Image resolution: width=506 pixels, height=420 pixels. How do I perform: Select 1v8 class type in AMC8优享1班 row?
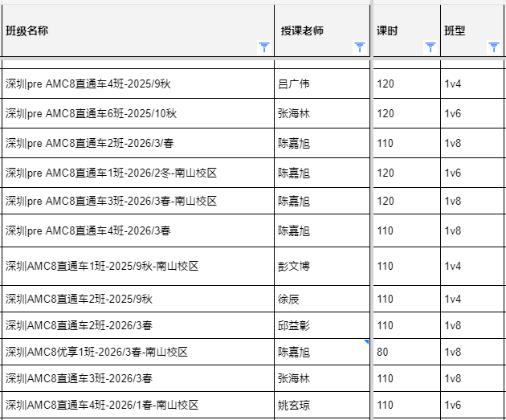point(472,352)
